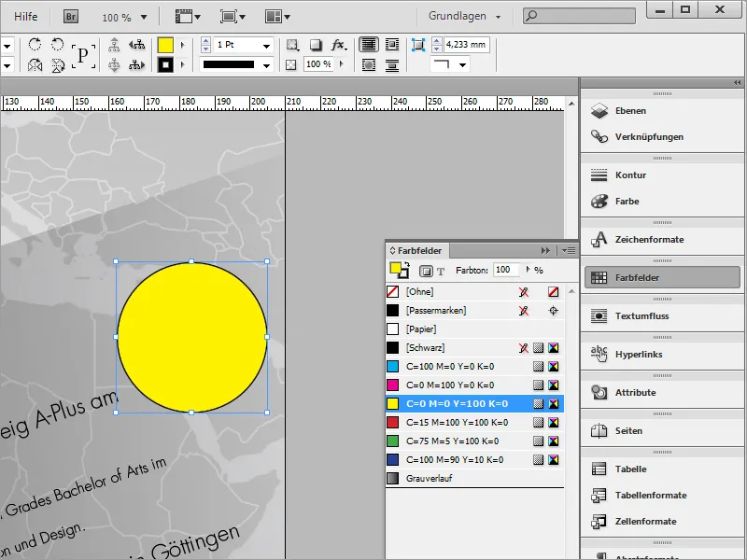Image resolution: width=747 pixels, height=560 pixels.
Task: Open Seiten panel
Action: (662, 430)
